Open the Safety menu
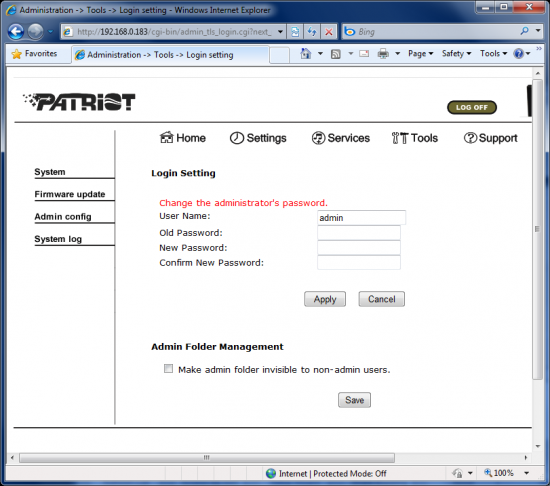Viewport: 550px width, 486px height. click(456, 54)
